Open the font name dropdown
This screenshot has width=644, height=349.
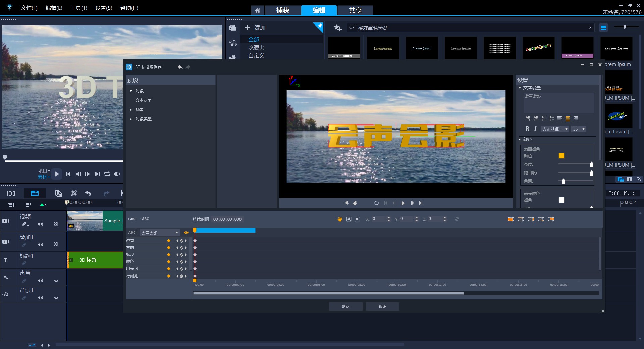(555, 129)
